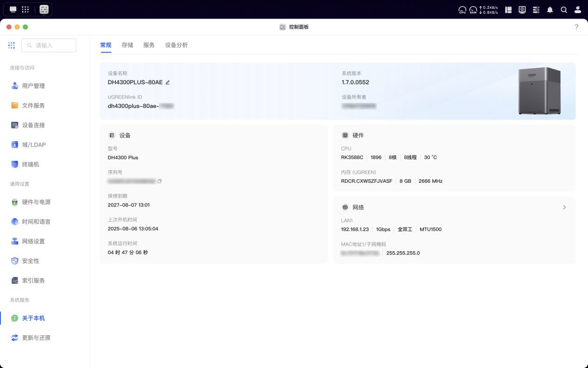This screenshot has height=368, width=588.
Task: Click memory model RDCR.CXWSZFJVASF
Action: point(367,181)
